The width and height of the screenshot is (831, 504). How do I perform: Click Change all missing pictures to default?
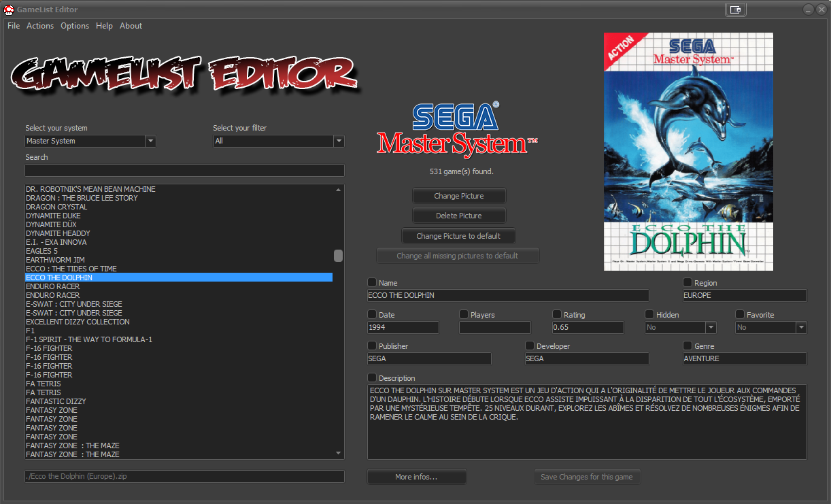[x=458, y=256]
